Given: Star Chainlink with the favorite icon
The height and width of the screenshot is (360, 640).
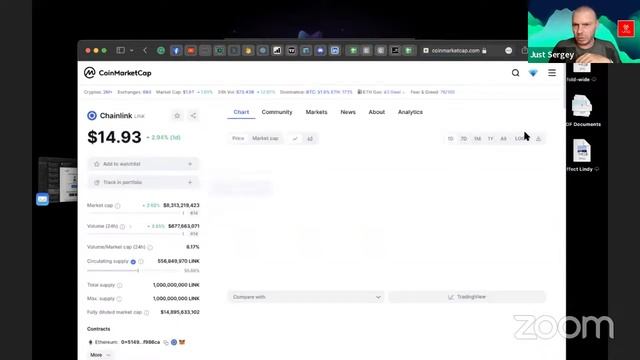Looking at the screenshot, I should [x=177, y=116].
